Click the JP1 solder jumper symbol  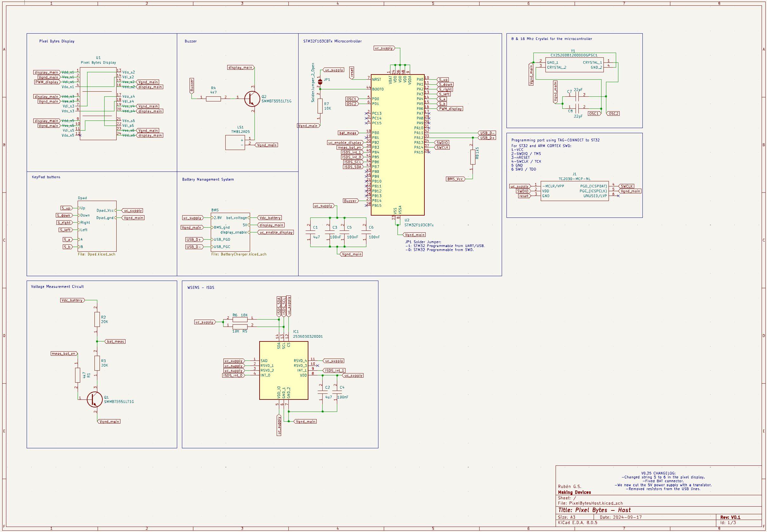pyautogui.click(x=320, y=82)
